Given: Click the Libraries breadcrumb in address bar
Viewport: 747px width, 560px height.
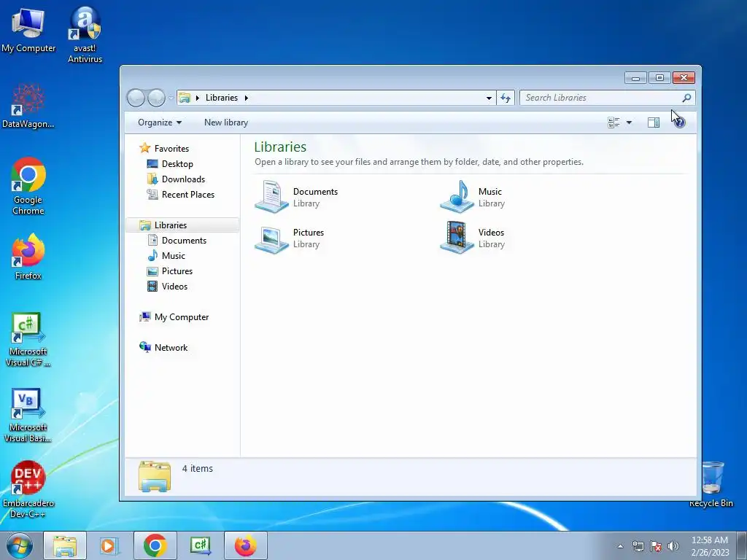Looking at the screenshot, I should pos(222,98).
